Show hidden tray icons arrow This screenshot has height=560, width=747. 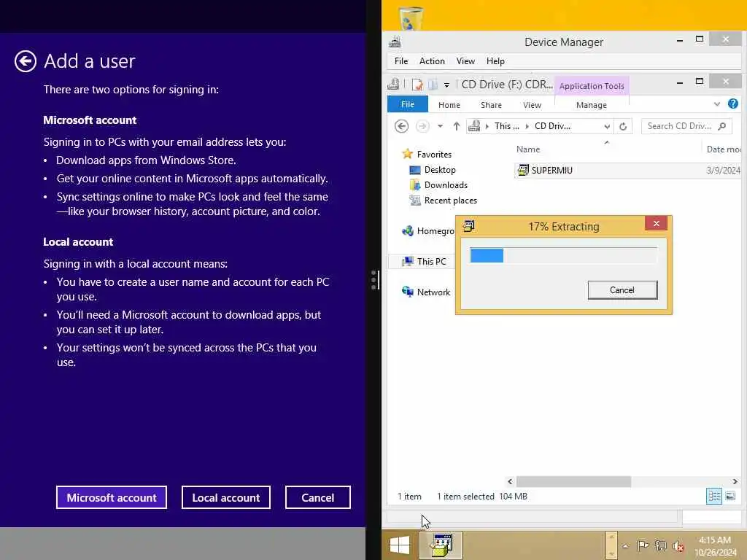[625, 546]
